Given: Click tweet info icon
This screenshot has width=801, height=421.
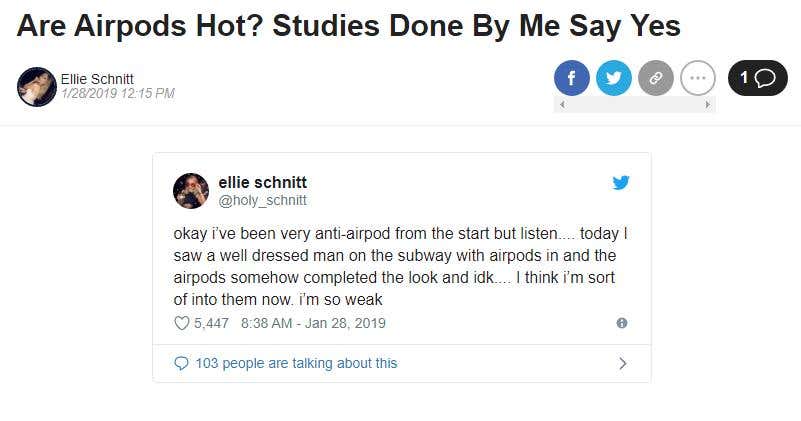Looking at the screenshot, I should pyautogui.click(x=622, y=323).
